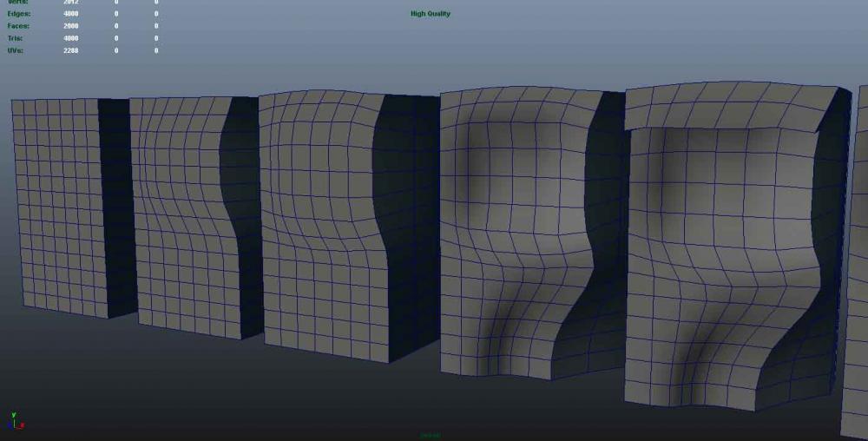This screenshot has height=441, width=868.
Task: Click the 4000 value in the Edges row
Action: coord(71,14)
